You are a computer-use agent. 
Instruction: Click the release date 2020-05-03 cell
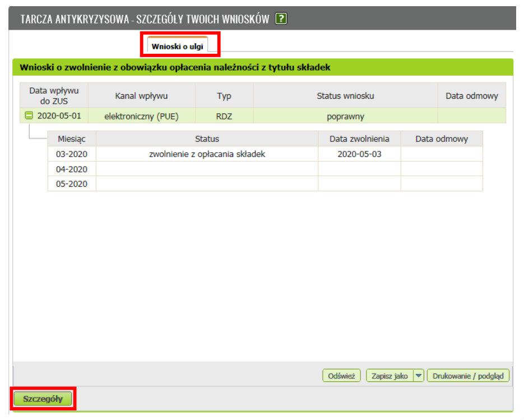[359, 154]
